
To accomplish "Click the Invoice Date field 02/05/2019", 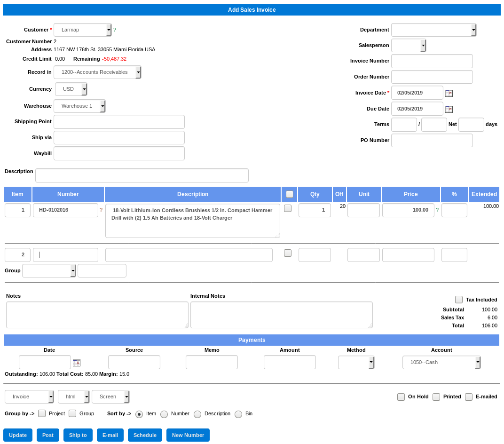I will (417, 93).
